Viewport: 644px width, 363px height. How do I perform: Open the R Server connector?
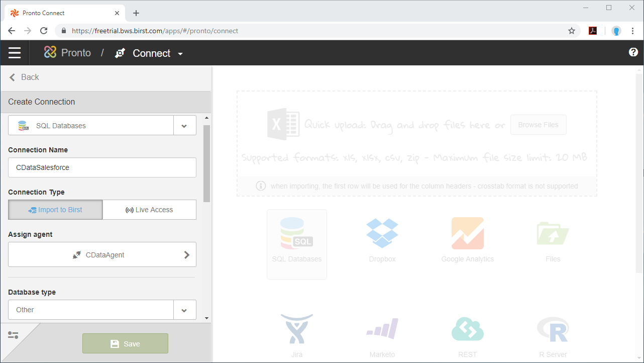click(553, 334)
